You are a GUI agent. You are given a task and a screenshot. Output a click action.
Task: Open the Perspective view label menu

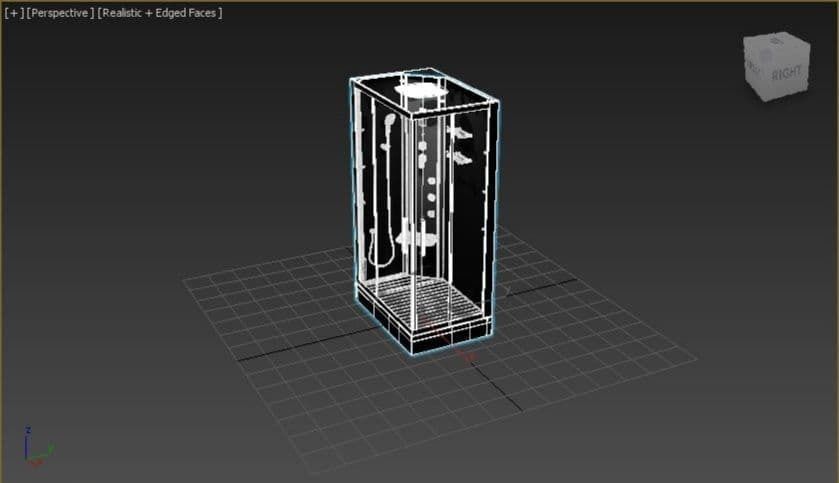[60, 13]
